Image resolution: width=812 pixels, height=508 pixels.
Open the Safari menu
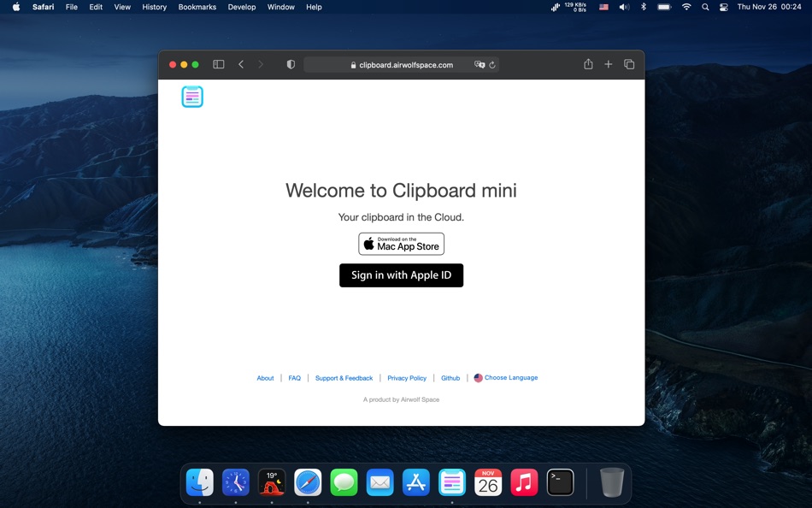click(x=43, y=7)
